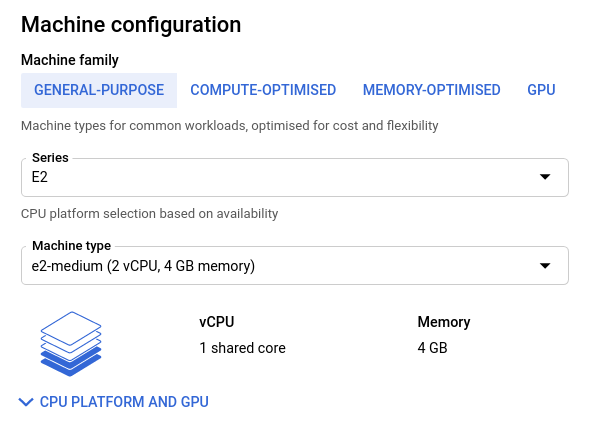Viewport: 609px width, 434px height.
Task: Click the "4 GB" memory value
Action: pos(432,348)
